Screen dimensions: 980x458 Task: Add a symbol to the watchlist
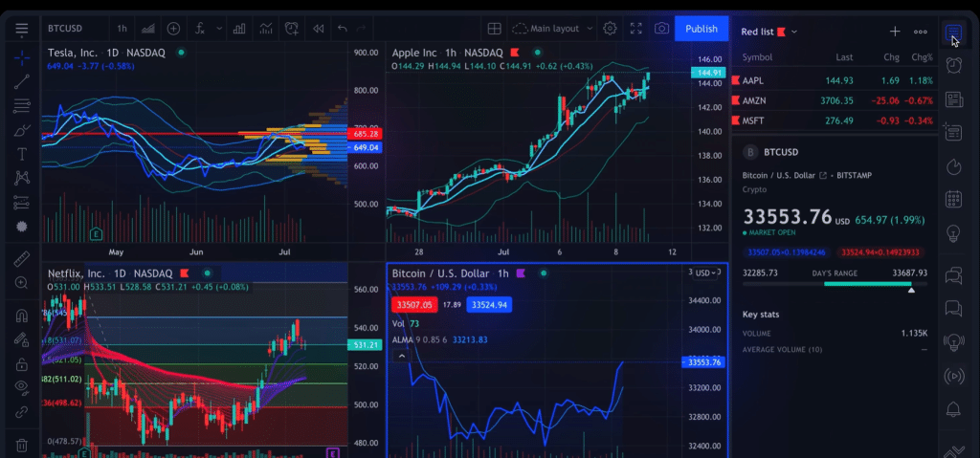click(895, 32)
